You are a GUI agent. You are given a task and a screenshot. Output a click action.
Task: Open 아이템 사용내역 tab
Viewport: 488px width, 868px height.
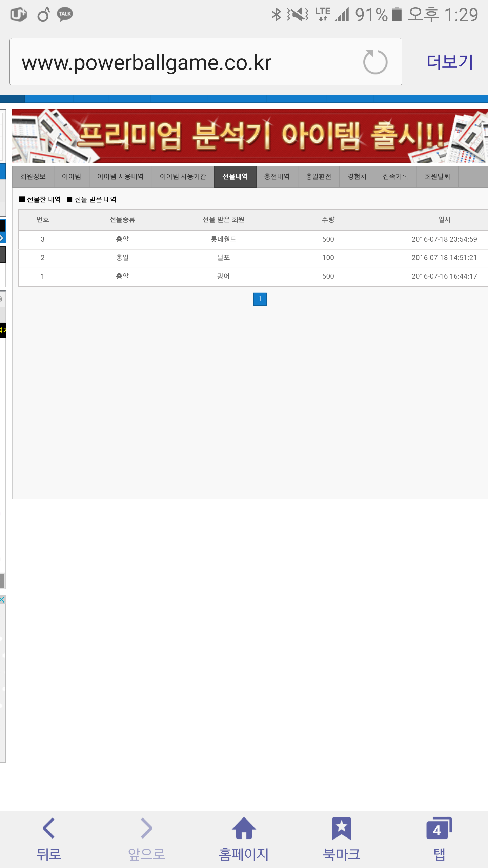point(120,176)
